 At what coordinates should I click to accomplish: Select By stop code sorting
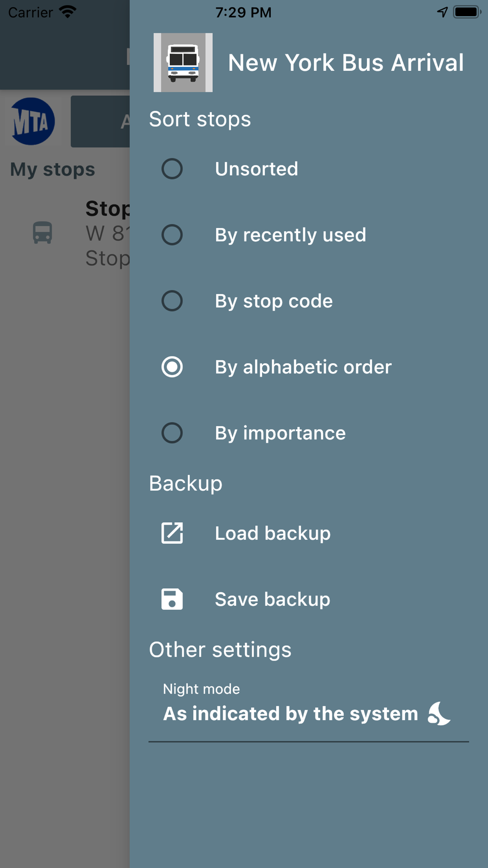tap(172, 301)
